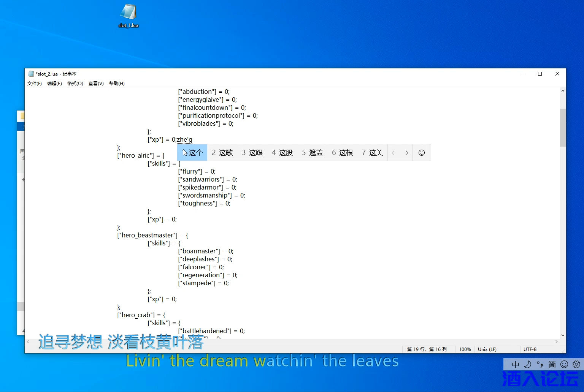Switch simplified/traditional with 简 button

(x=552, y=364)
